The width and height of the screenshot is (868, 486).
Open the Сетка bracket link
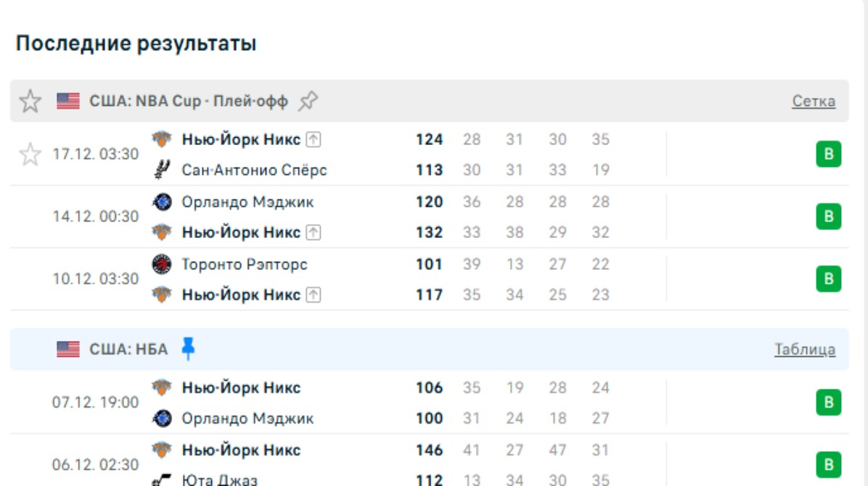813,102
